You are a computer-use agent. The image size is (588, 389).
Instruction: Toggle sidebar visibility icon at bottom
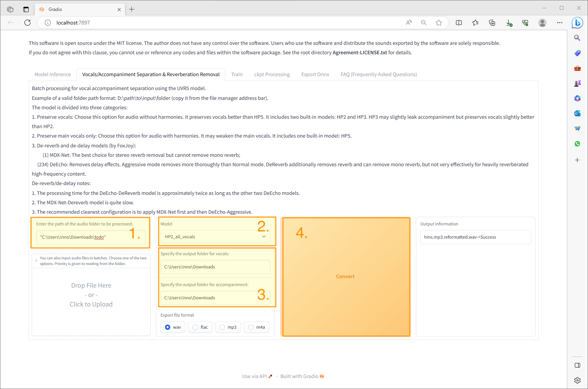coord(577,365)
